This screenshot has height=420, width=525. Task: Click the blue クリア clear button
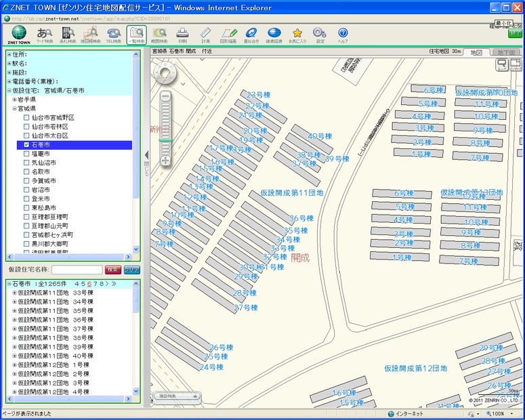[131, 270]
